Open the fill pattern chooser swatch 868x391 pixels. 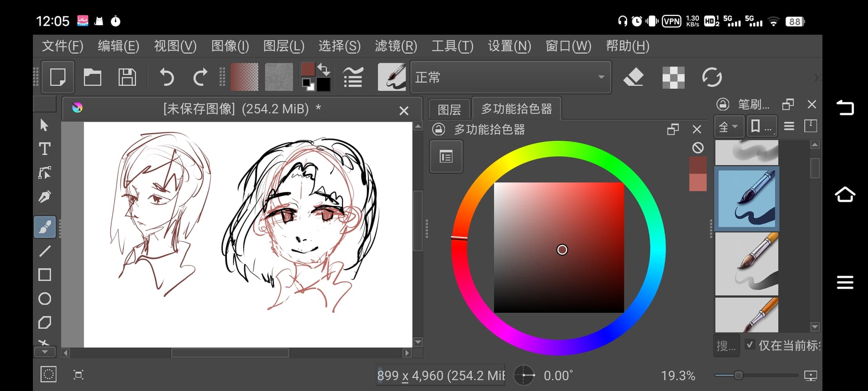click(x=279, y=77)
